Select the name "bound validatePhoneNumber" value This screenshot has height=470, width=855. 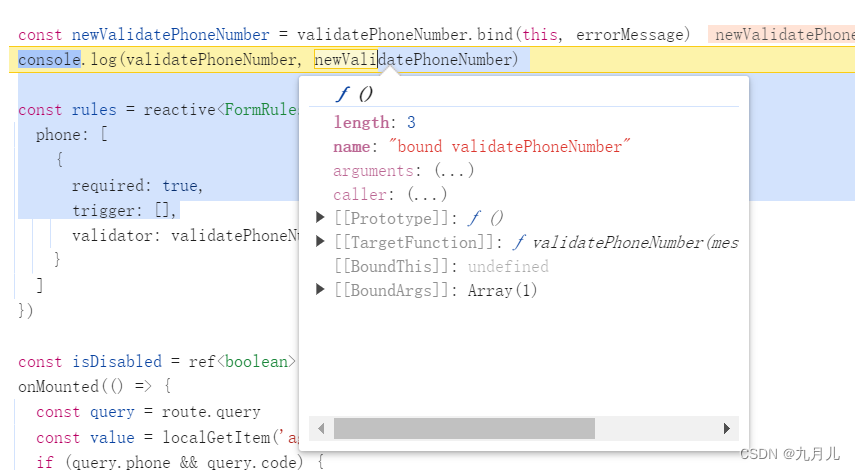(x=509, y=147)
